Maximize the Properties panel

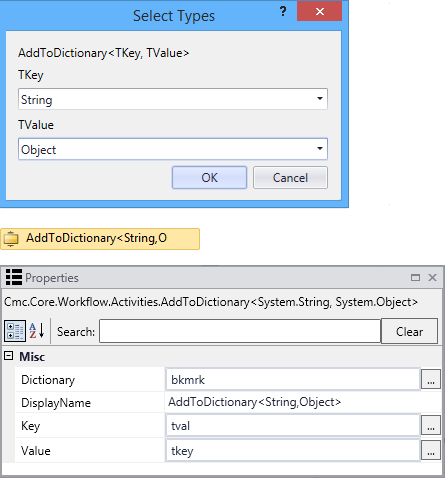point(415,277)
